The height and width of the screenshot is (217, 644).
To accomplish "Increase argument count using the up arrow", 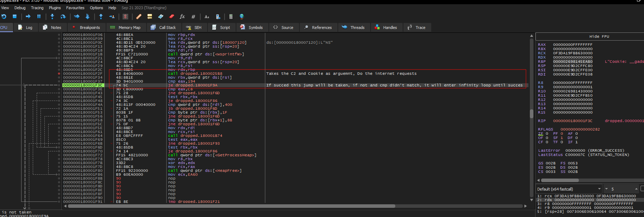I will click(636, 189).
